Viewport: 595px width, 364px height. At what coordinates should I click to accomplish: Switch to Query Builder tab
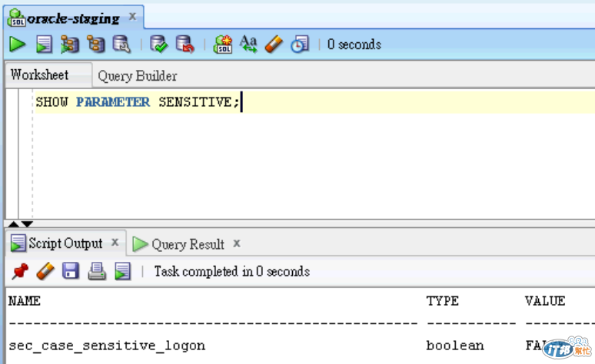coord(138,76)
